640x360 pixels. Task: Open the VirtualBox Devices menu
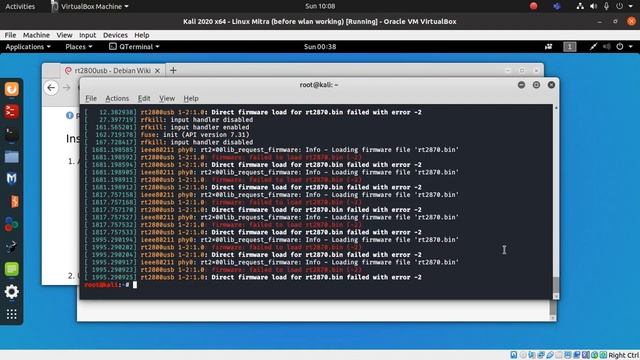tap(115, 35)
